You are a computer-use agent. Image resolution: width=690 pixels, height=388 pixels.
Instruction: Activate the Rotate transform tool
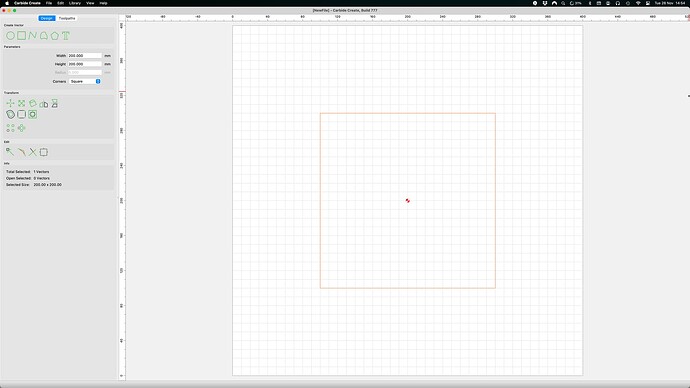click(33, 103)
